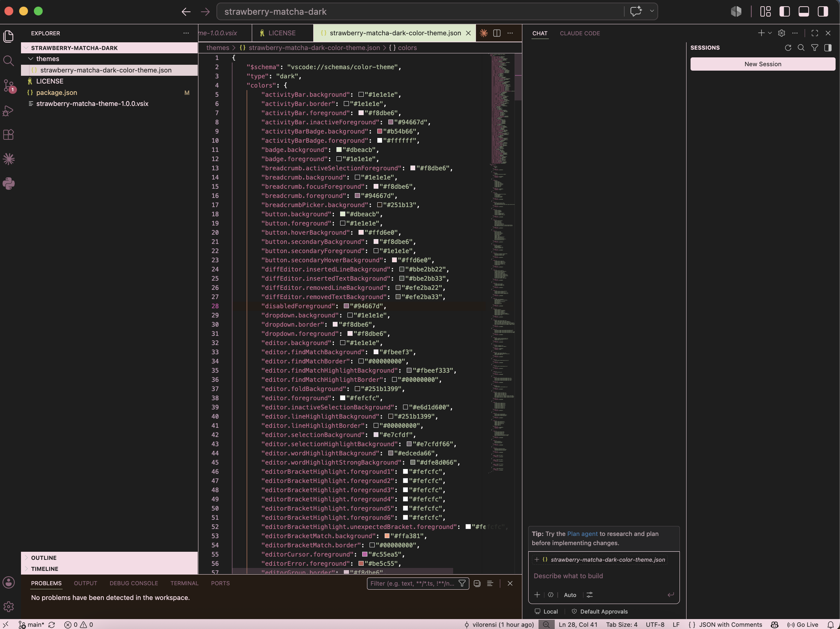The width and height of the screenshot is (840, 629).
Task: Switch to the DEBUG CONSOLE tab
Action: coord(134,583)
